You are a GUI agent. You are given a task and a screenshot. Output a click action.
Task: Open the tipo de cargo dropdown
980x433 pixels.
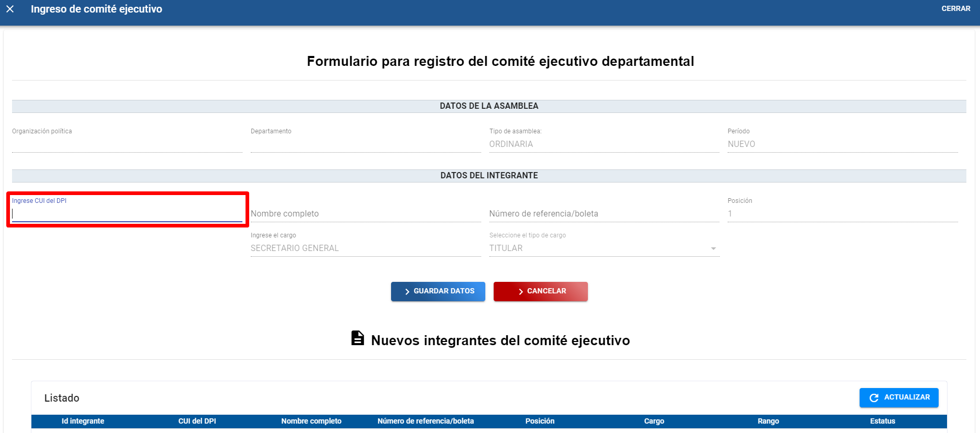point(604,248)
